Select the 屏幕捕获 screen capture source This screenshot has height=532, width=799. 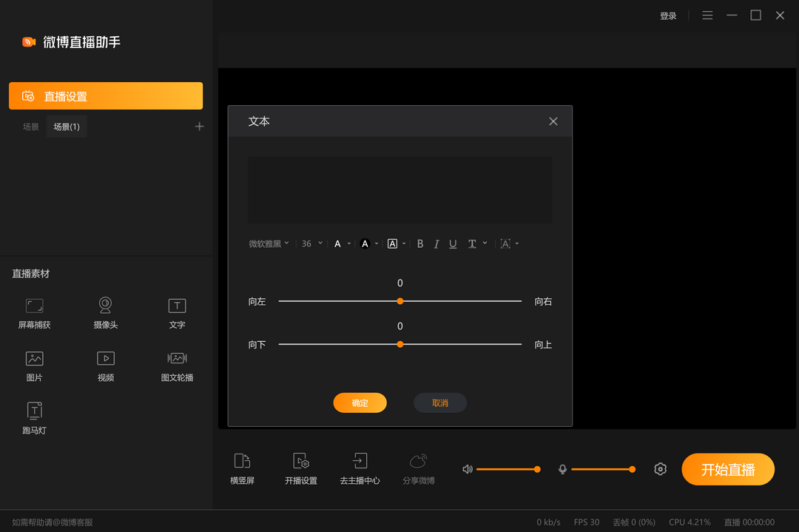[x=34, y=312]
